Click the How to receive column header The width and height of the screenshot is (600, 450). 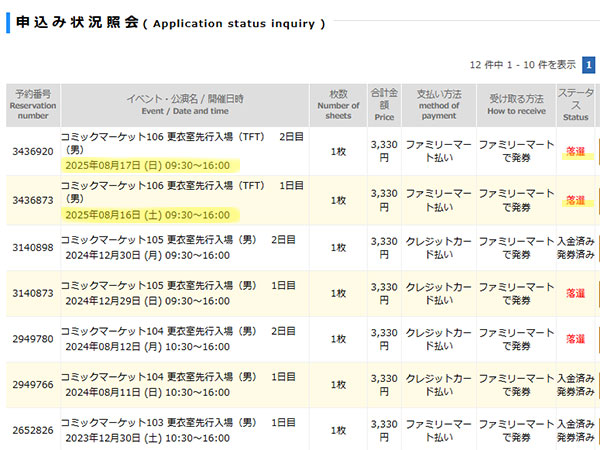click(516, 105)
